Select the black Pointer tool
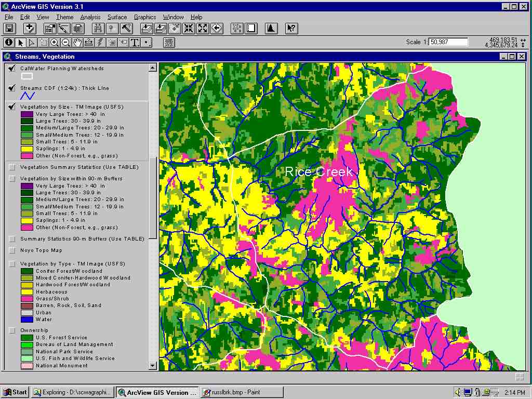532x399 pixels. click(20, 43)
